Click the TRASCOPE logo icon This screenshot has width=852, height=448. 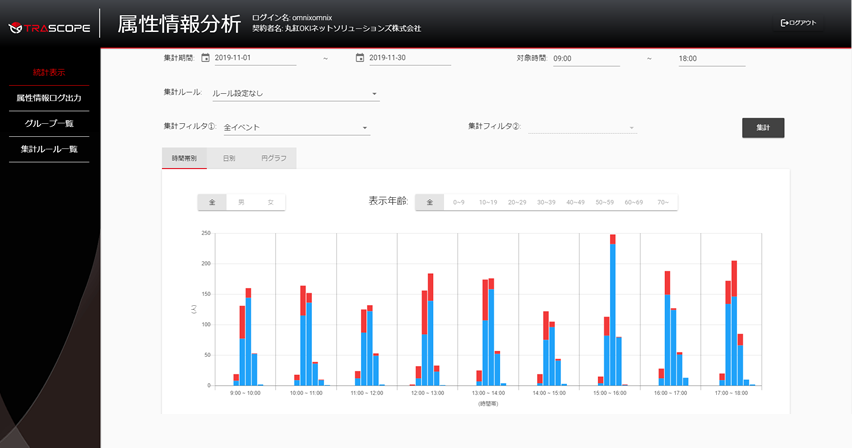coord(15,28)
